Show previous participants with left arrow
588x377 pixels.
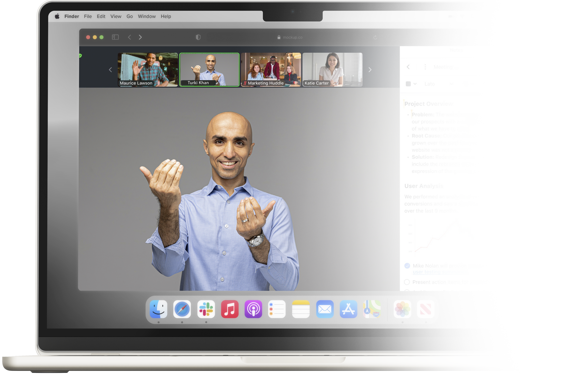click(x=110, y=70)
